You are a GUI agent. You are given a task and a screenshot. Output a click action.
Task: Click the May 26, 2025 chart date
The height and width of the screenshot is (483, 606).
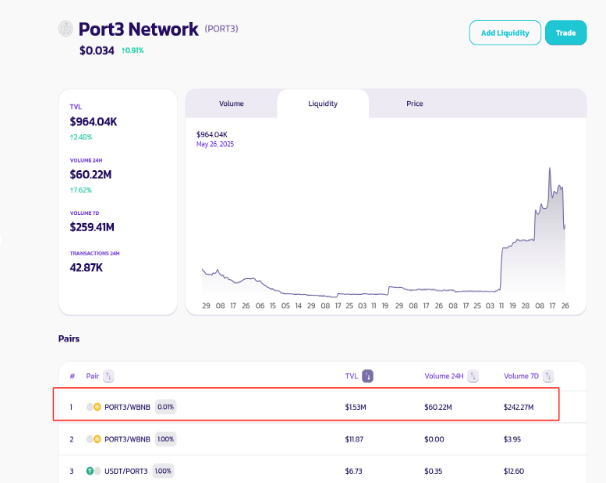point(215,144)
